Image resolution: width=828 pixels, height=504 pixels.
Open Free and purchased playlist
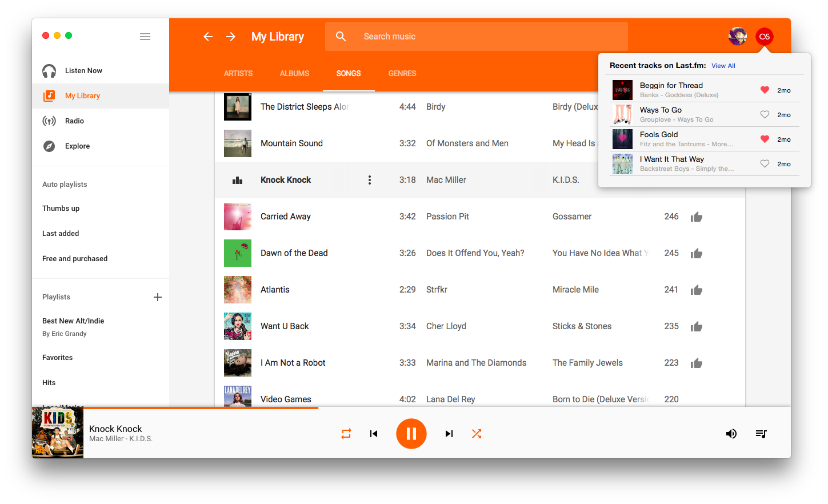[x=75, y=259]
